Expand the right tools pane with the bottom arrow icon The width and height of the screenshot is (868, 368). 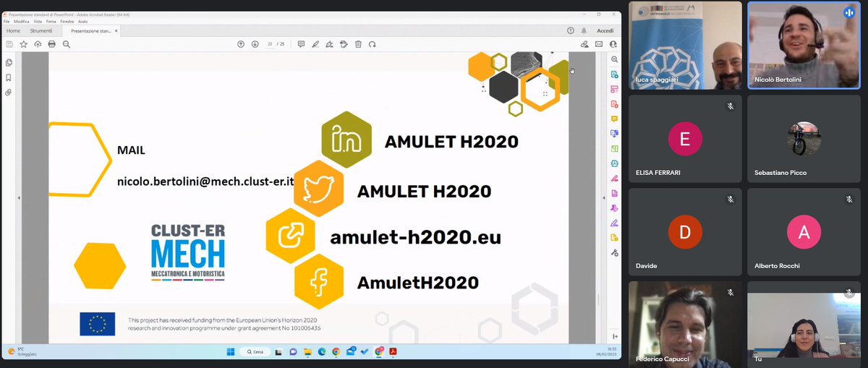[x=614, y=336]
